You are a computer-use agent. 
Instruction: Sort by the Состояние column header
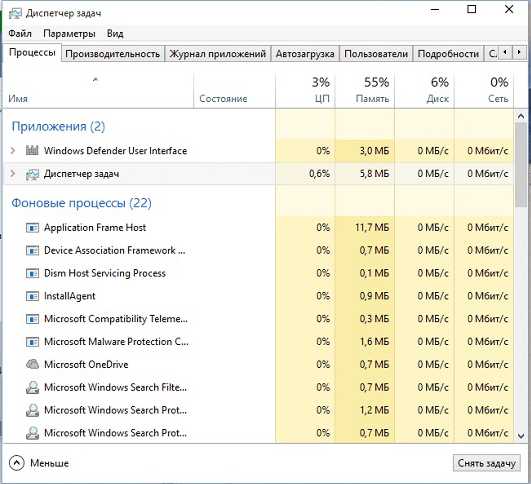pyautogui.click(x=234, y=90)
